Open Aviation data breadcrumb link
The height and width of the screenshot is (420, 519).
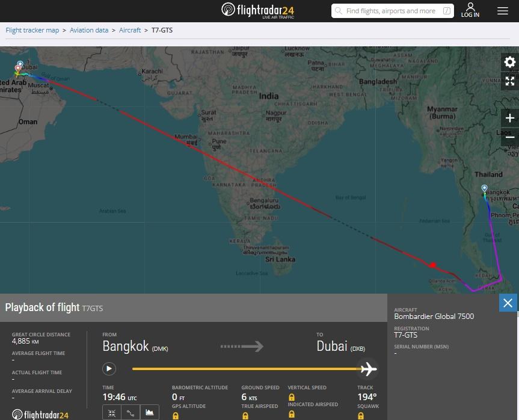click(89, 30)
